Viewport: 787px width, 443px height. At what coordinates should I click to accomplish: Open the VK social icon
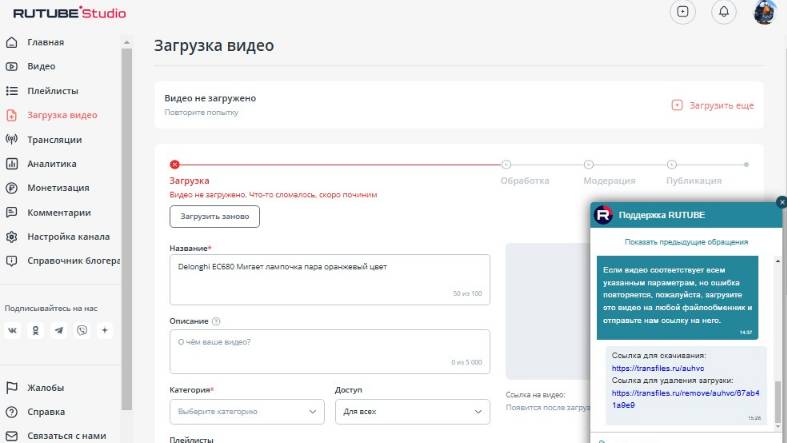(x=13, y=330)
